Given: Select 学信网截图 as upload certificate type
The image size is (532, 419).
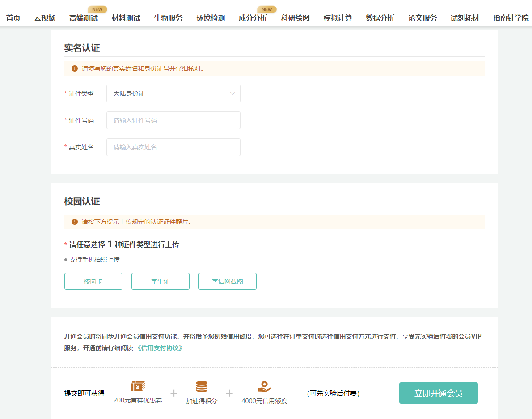Looking at the screenshot, I should 227,281.
